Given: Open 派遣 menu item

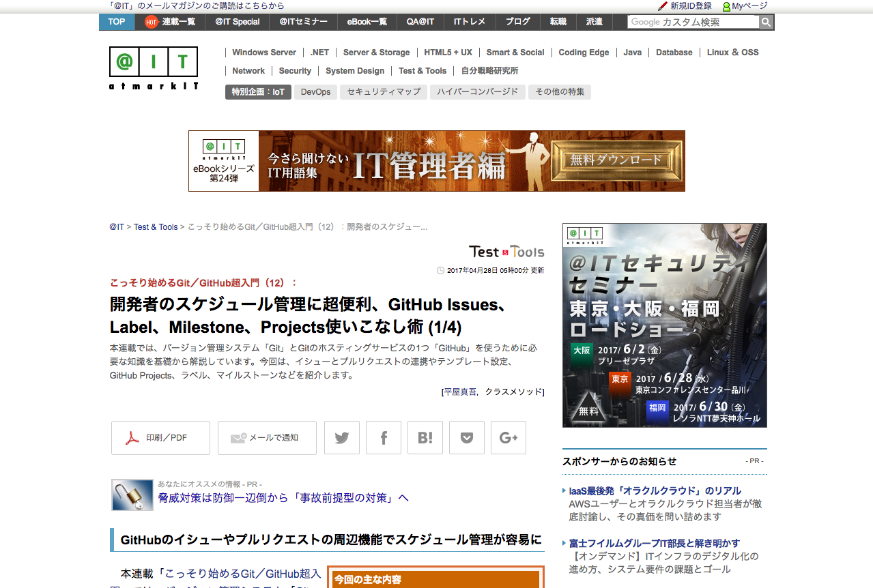Looking at the screenshot, I should pos(595,22).
